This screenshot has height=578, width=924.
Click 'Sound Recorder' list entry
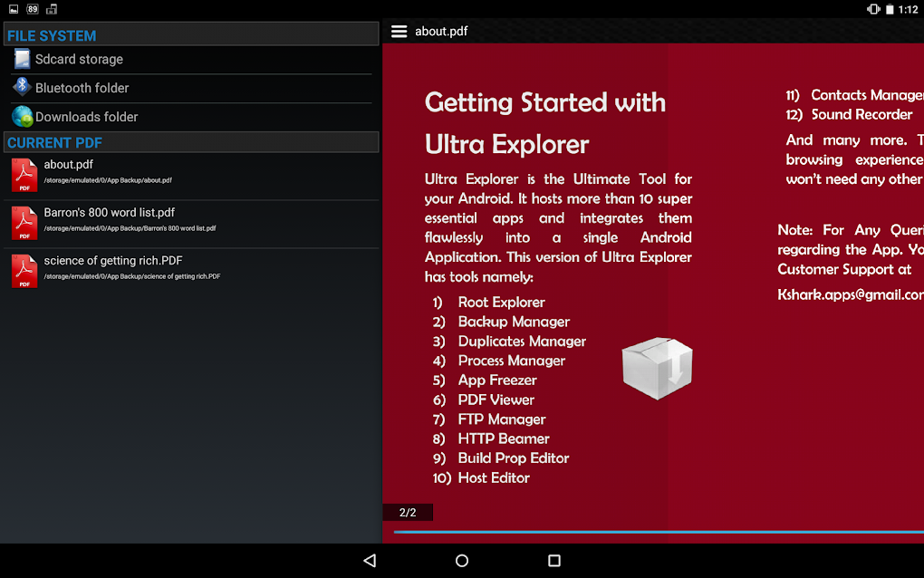[861, 114]
